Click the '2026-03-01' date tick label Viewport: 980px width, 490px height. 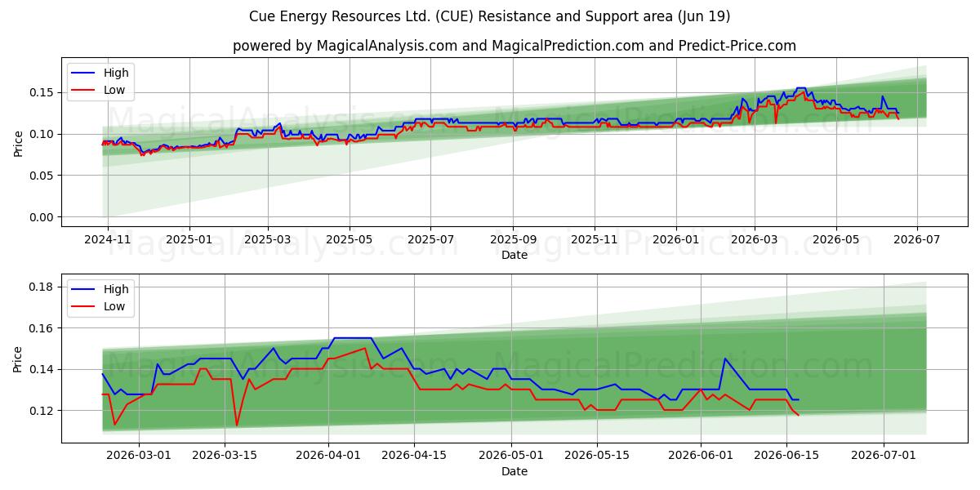(138, 456)
